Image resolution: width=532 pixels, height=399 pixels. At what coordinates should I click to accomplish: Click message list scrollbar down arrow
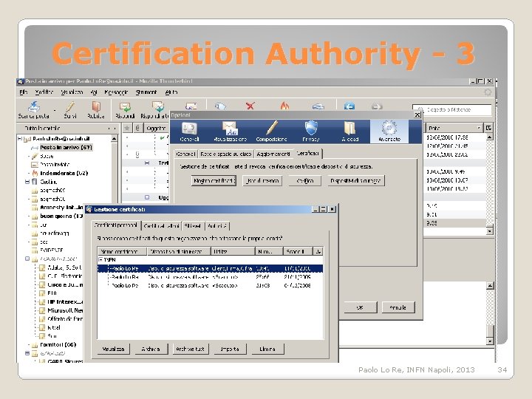pyautogui.click(x=489, y=231)
